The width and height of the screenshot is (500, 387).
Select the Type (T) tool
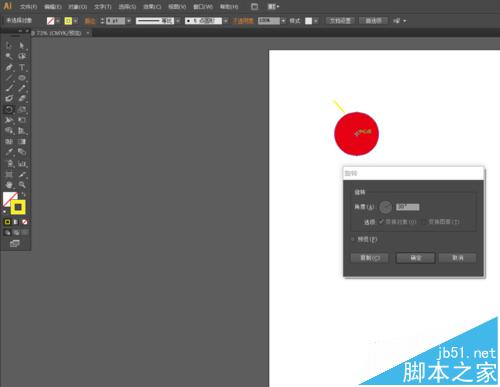[22, 67]
